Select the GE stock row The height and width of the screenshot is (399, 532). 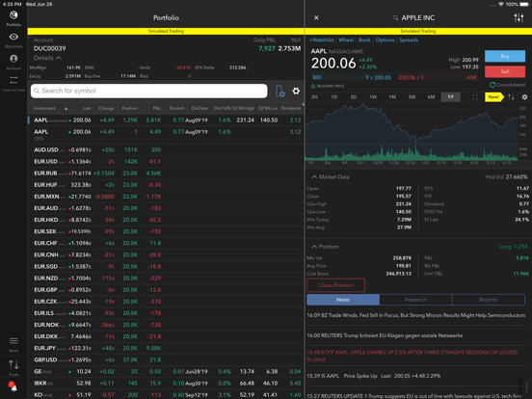(166, 371)
